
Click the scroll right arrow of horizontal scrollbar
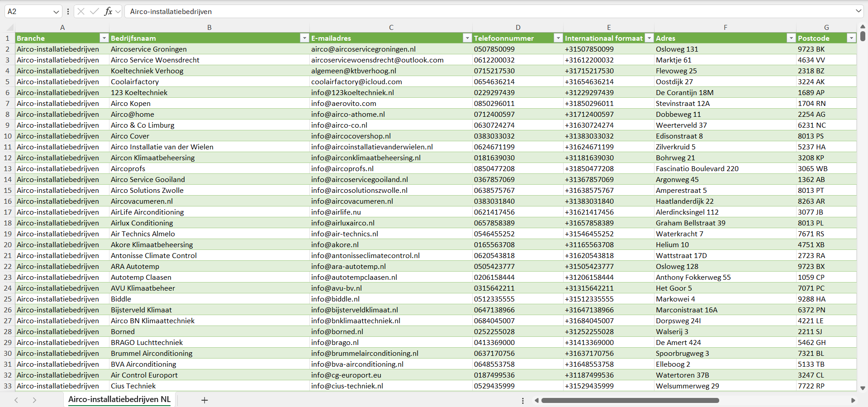tap(853, 400)
